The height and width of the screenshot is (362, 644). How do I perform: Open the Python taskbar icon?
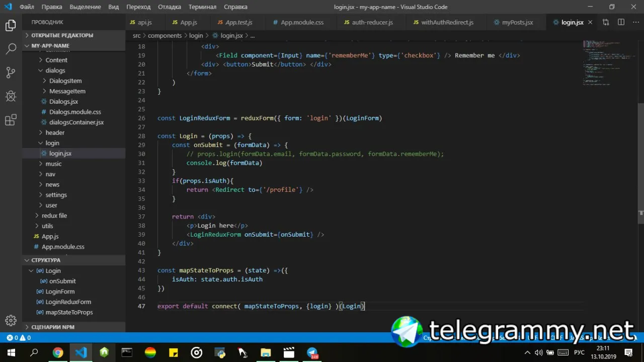click(220, 352)
